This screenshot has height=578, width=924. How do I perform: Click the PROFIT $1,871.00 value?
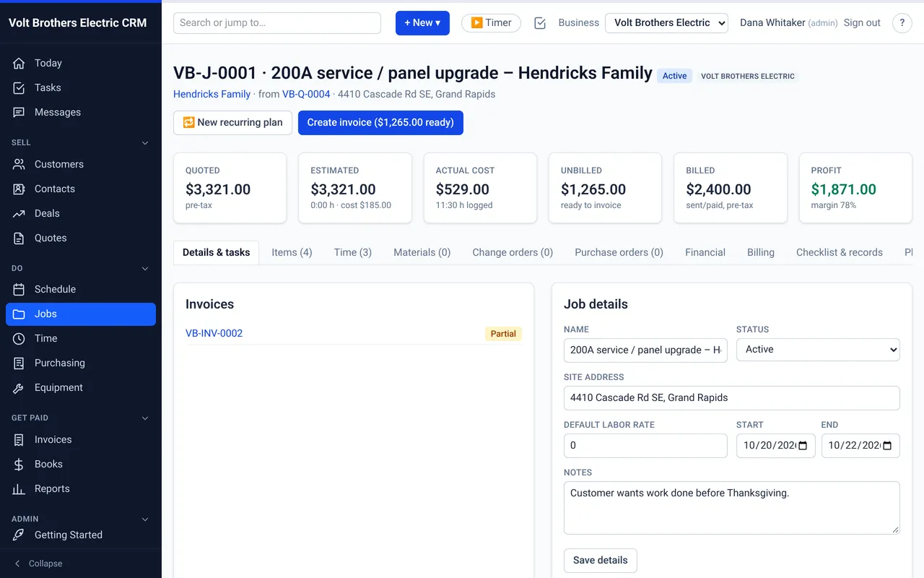[843, 189]
